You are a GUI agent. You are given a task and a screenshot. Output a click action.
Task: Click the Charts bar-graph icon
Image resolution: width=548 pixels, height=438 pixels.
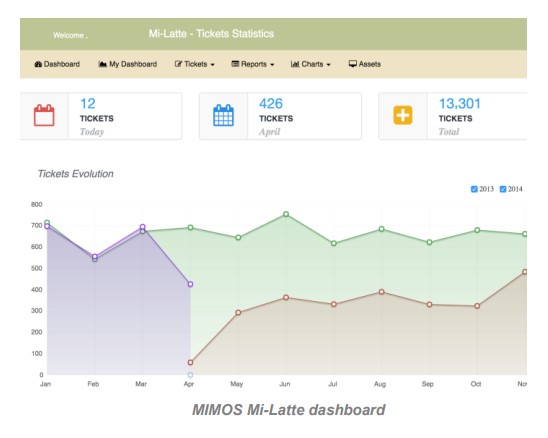point(295,64)
